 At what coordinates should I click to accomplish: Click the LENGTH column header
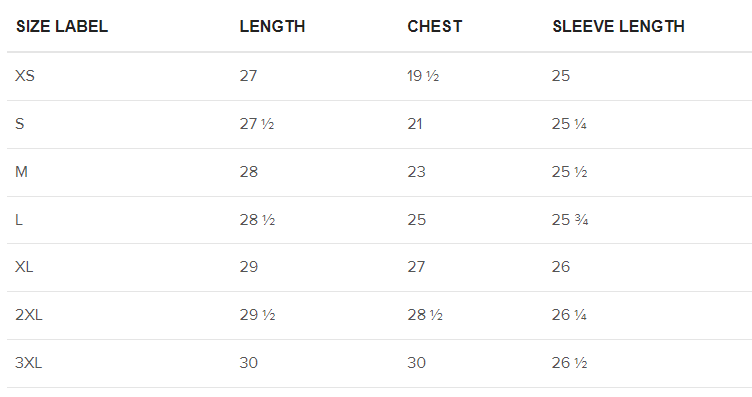tap(272, 26)
